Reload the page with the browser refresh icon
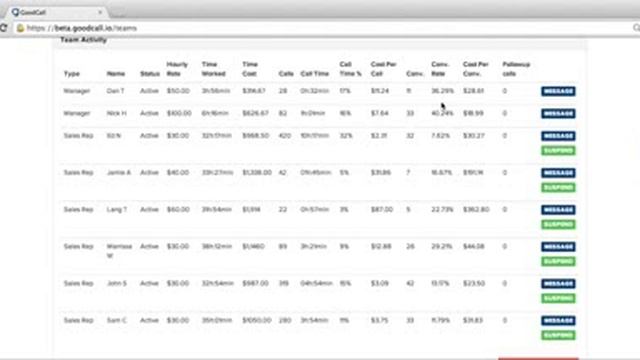Viewport: 640px width, 360px height. click(3, 28)
